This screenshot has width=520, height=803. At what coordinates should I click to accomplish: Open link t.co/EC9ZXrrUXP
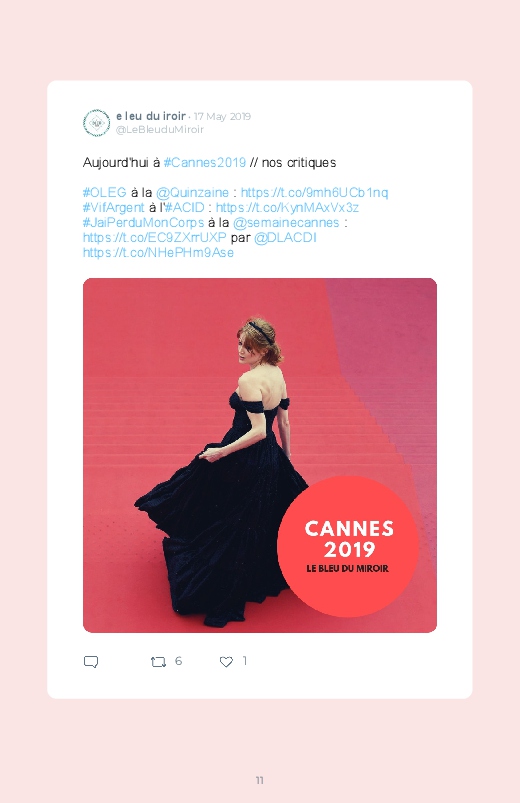[154, 238]
